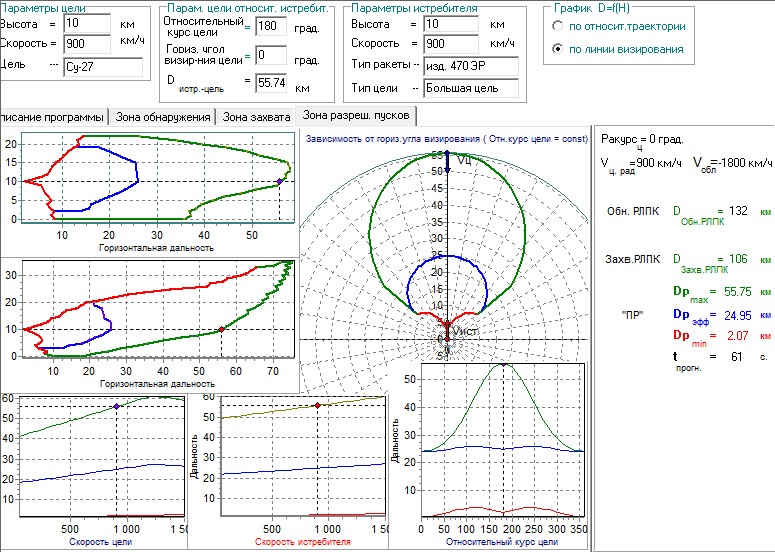
Task: Click the fighter-target distance field 55.74
Action: click(271, 83)
